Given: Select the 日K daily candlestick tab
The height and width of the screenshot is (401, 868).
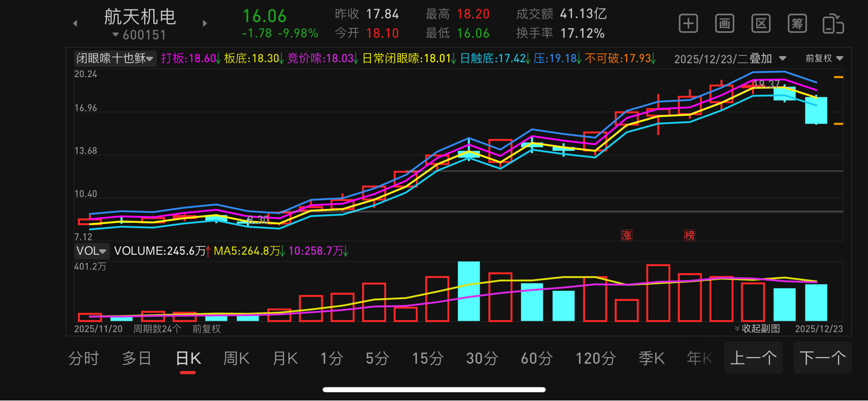Looking at the screenshot, I should click(188, 358).
